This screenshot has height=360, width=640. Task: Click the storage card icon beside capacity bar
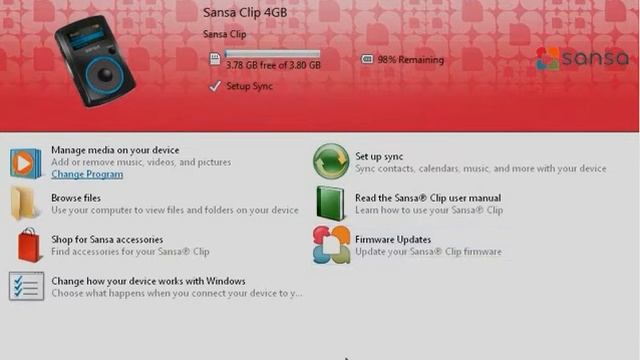215,59
